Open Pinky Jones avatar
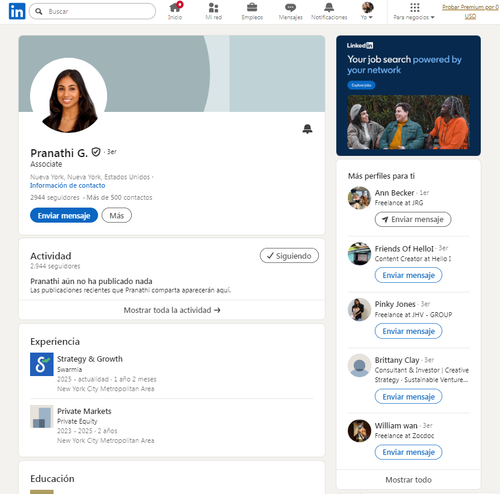The image size is (500, 494). [x=359, y=310]
